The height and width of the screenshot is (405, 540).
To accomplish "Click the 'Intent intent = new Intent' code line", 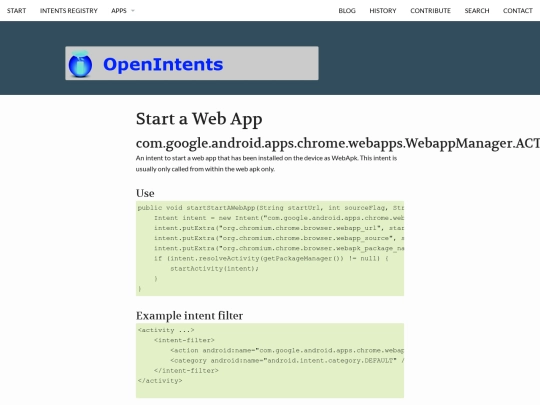I will pyautogui.click(x=279, y=218).
